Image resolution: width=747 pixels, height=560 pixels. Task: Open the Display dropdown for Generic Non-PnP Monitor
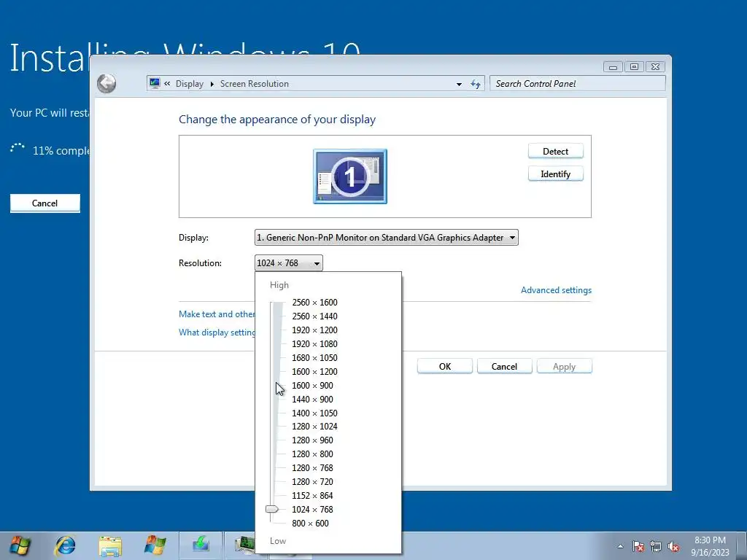click(387, 237)
